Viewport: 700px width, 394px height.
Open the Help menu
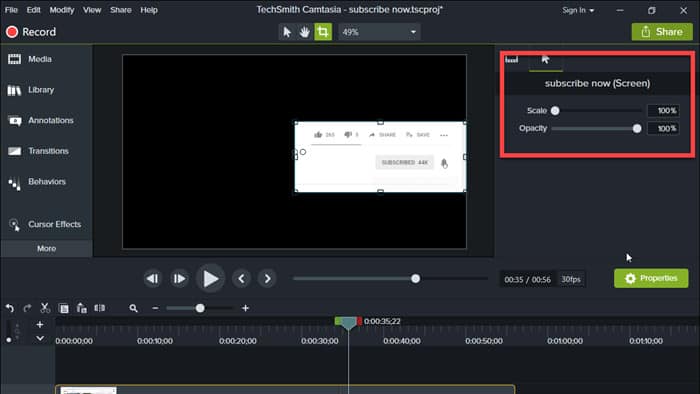pyautogui.click(x=149, y=10)
